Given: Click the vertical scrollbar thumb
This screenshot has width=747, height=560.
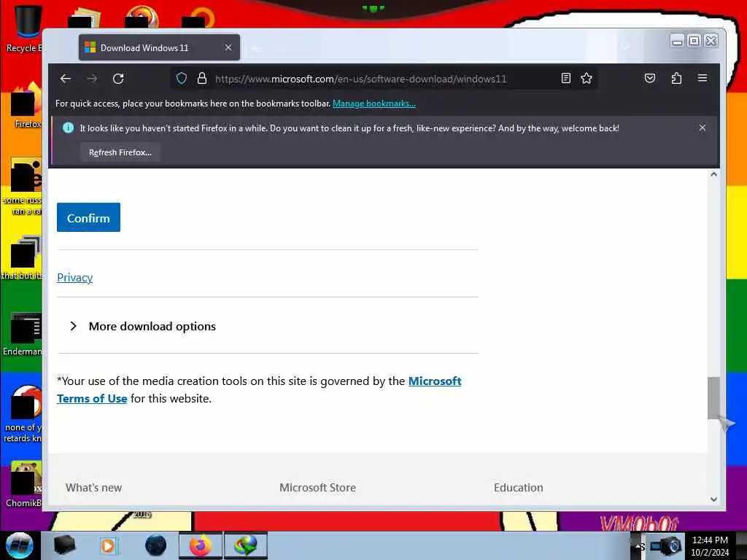Looking at the screenshot, I should (x=713, y=398).
